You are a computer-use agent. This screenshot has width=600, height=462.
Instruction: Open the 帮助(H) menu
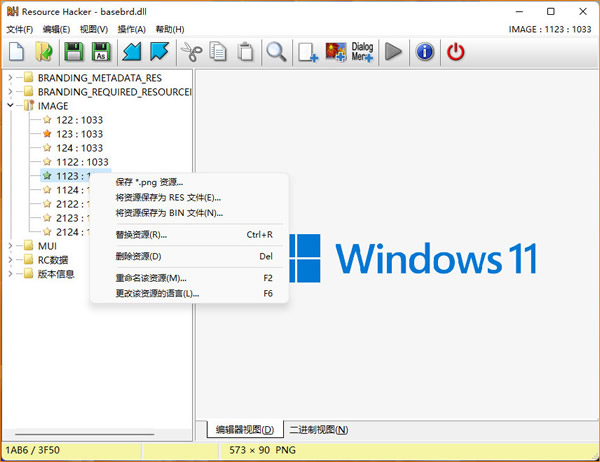[170, 29]
